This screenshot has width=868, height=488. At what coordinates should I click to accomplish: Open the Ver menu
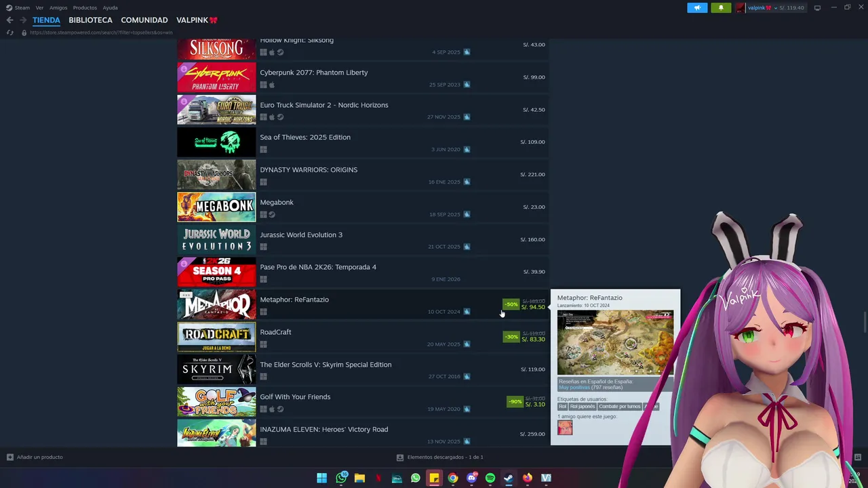(39, 7)
